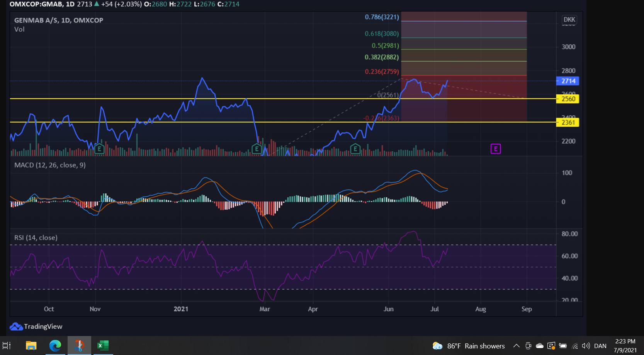
Task: Click the Mar label on the time axis
Action: click(265, 309)
